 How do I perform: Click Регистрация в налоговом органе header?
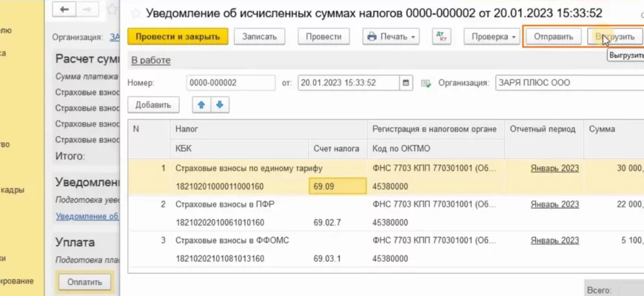pyautogui.click(x=435, y=129)
